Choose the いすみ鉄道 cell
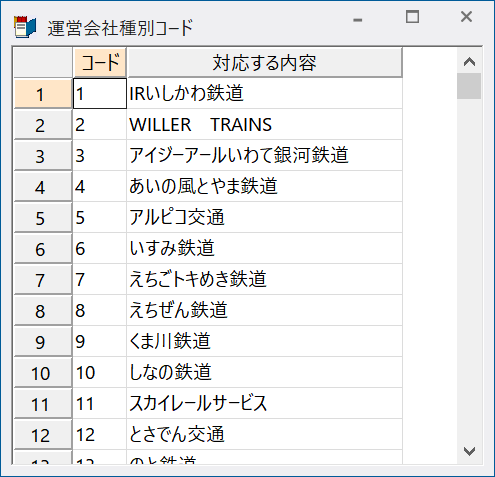The width and height of the screenshot is (495, 477). click(x=264, y=248)
